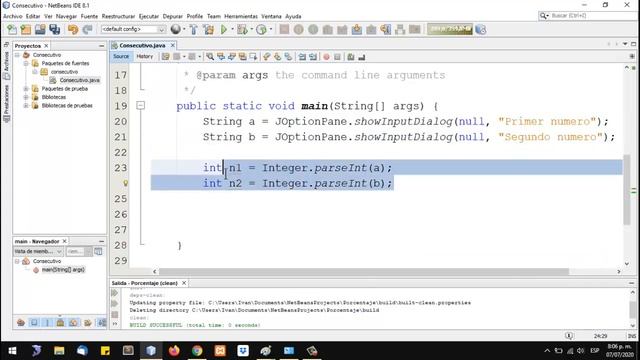Click the Redo toolbar icon
Image resolution: width=640 pixels, height=360 pixels.
coord(87,29)
